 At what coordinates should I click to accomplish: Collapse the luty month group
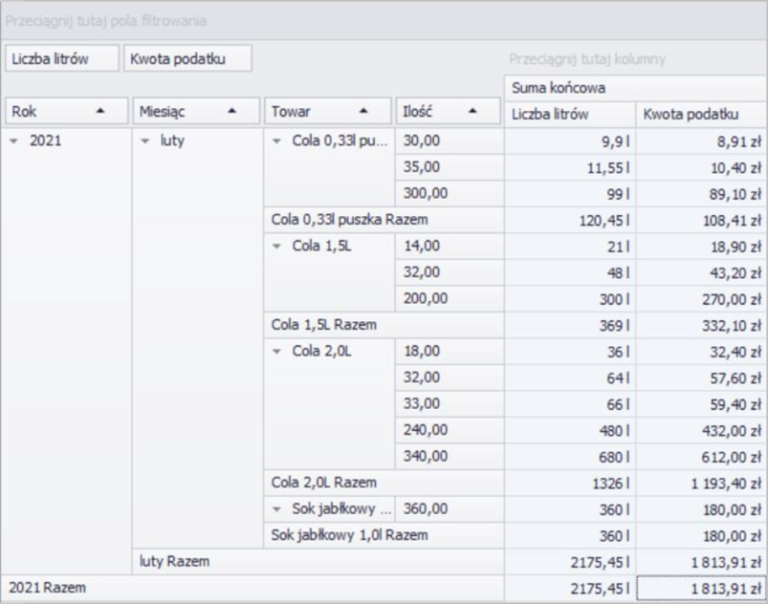coord(147,141)
